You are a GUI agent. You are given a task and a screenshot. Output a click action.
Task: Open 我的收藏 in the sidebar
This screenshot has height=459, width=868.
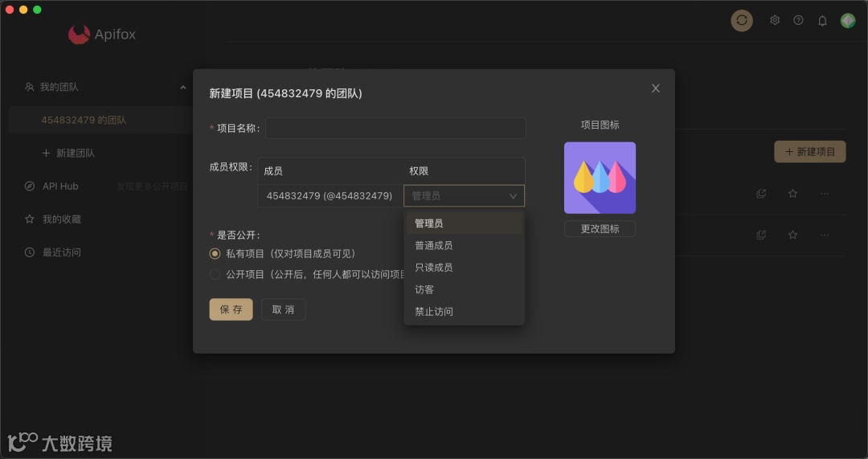61,219
